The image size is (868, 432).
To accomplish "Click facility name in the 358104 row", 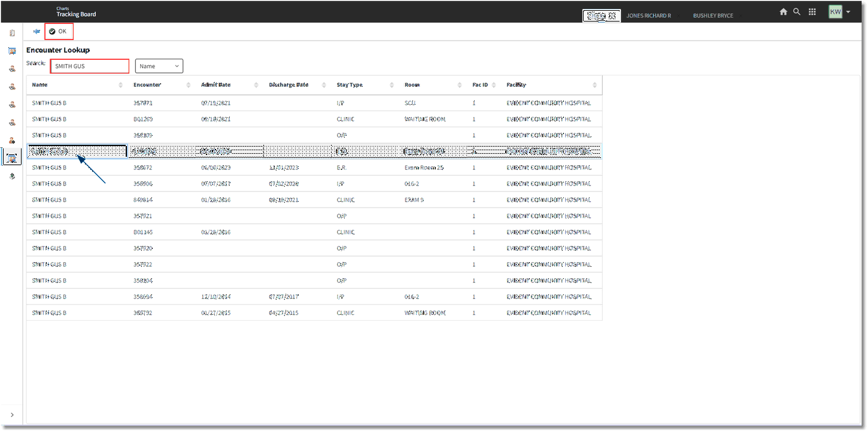I will 549,281.
